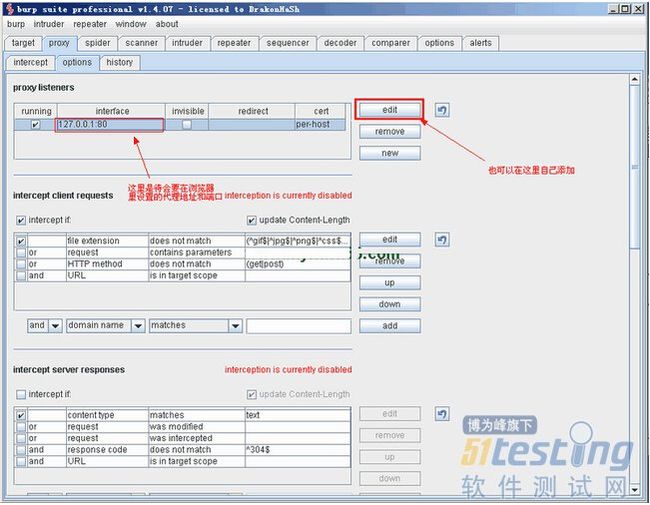Select the 'content type' match type cell
The height and width of the screenshot is (505, 650).
point(107,415)
